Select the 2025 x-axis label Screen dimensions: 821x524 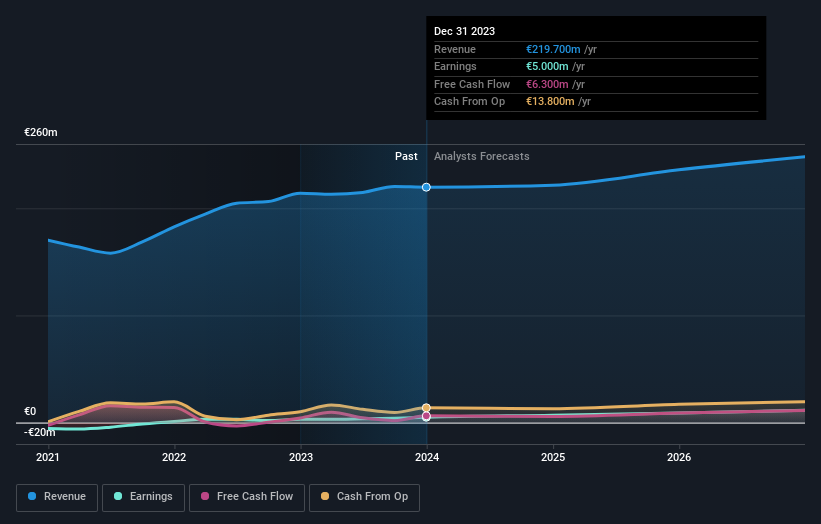(x=553, y=458)
